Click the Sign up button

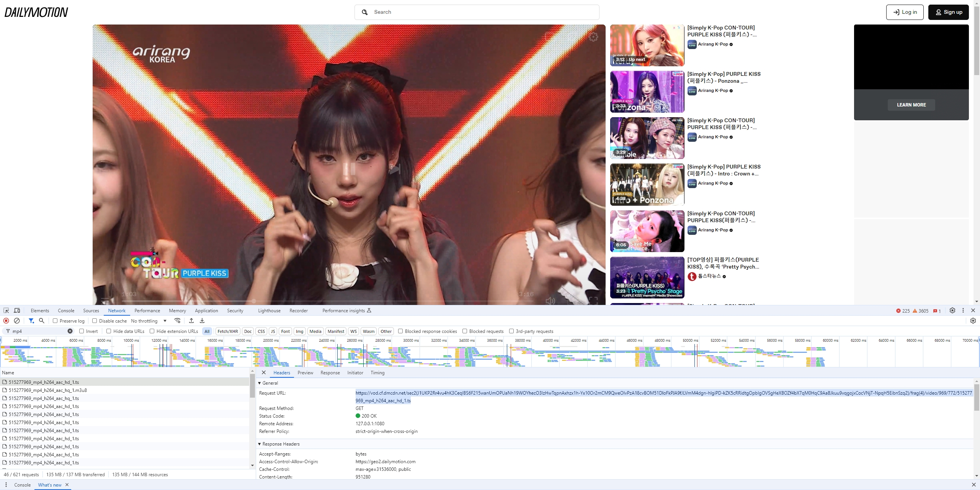coord(949,12)
